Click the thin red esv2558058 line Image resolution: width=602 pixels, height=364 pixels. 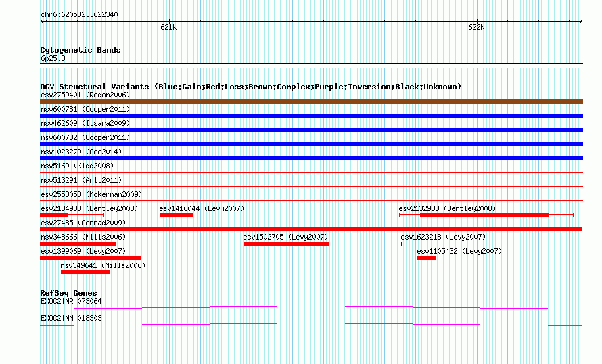pyautogui.click(x=311, y=200)
